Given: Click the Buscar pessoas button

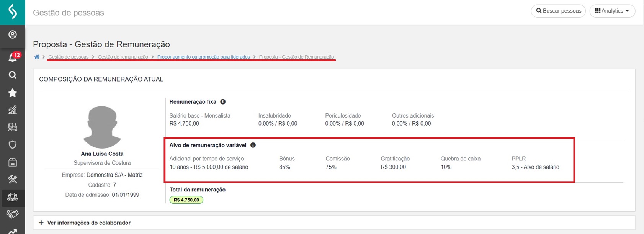Looking at the screenshot, I should (558, 11).
